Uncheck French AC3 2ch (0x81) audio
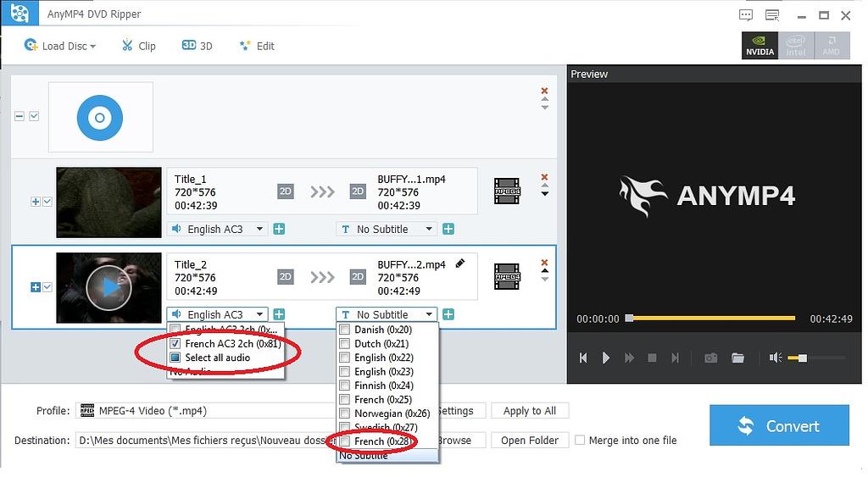Viewport: 868px width, 477px height. point(175,344)
